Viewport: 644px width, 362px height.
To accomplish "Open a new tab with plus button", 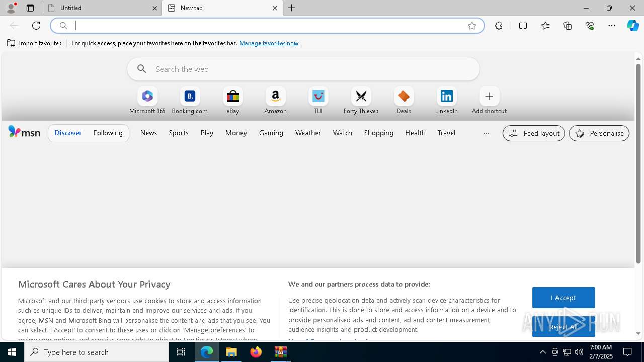I will tap(292, 8).
